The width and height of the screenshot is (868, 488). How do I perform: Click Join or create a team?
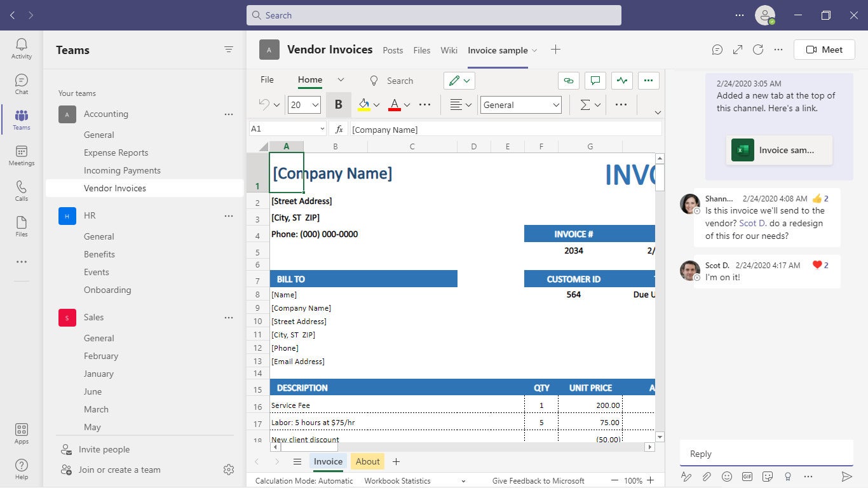pyautogui.click(x=119, y=470)
